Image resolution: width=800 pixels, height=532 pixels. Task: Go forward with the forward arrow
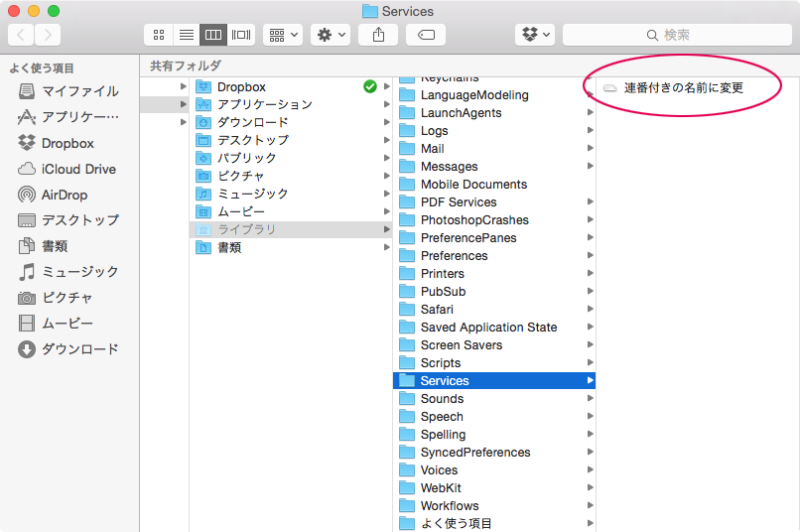point(48,35)
